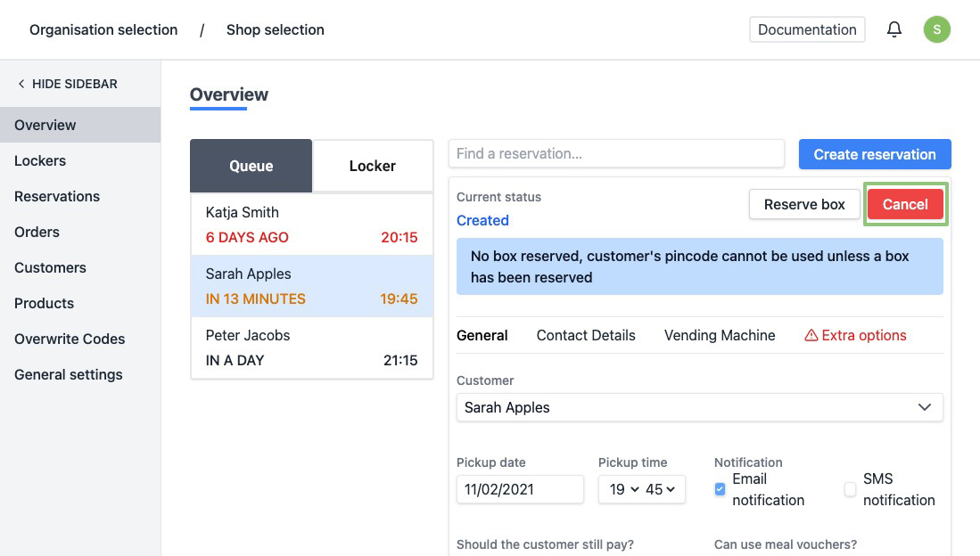The height and width of the screenshot is (556, 980).
Task: Open the pickup minutes dropdown
Action: (661, 489)
